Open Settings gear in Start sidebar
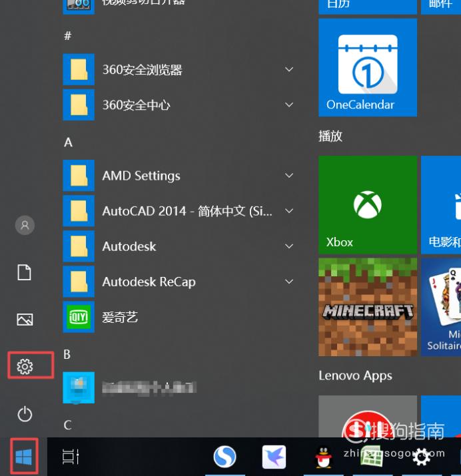 pyautogui.click(x=25, y=366)
